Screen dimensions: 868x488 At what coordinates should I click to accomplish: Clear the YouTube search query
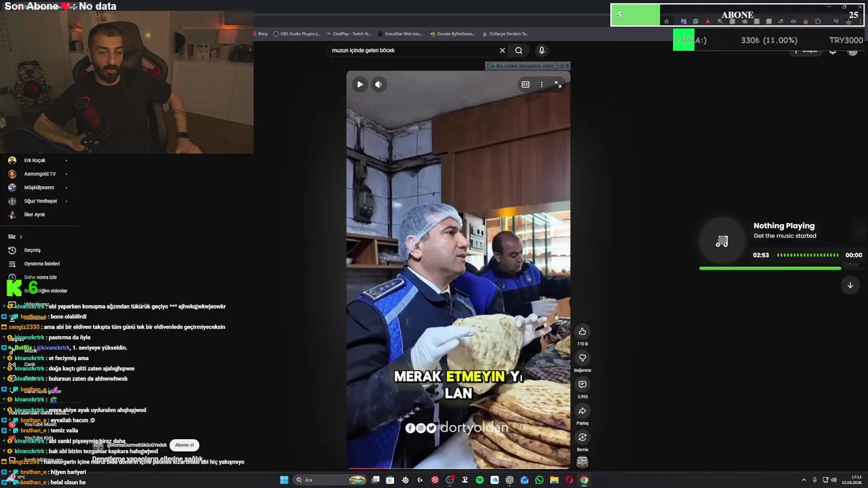(502, 50)
